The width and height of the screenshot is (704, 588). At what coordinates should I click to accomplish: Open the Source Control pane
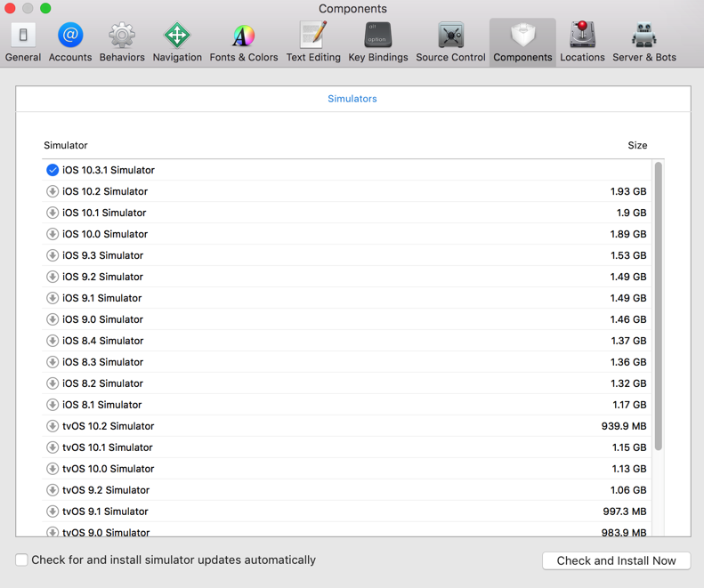point(450,42)
